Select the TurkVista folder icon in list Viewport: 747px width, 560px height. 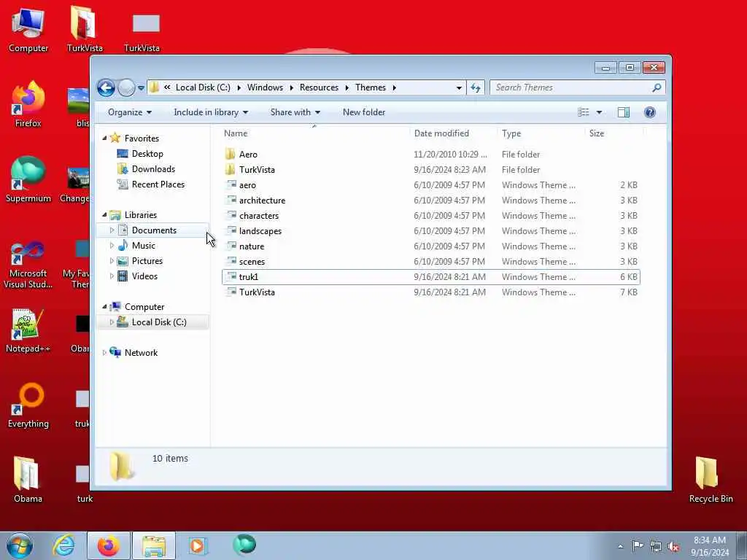(x=231, y=169)
